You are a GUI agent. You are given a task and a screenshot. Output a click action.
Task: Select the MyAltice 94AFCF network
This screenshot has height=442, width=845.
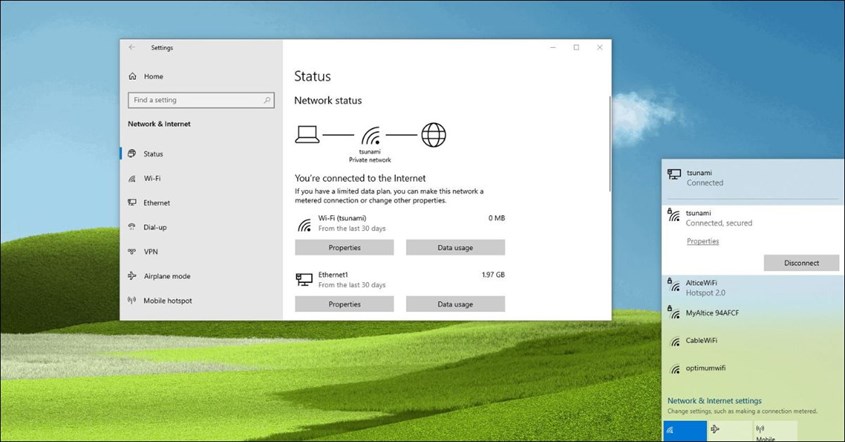tap(753, 313)
